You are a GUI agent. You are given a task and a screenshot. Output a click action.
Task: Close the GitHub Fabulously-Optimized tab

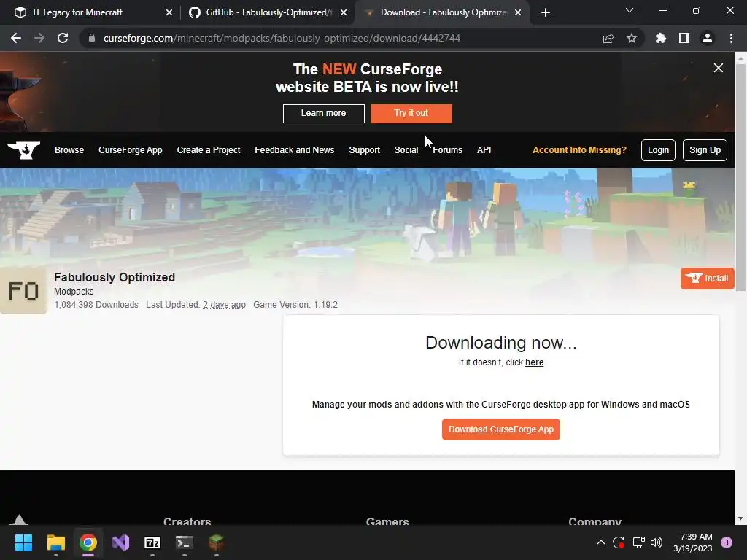pos(344,12)
